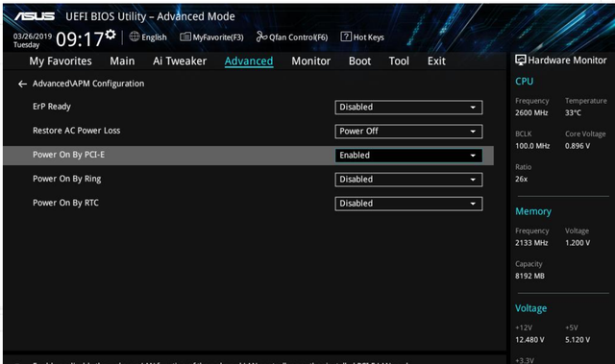Open the Power On By Ring dropdown
615x364 pixels.
click(x=408, y=180)
